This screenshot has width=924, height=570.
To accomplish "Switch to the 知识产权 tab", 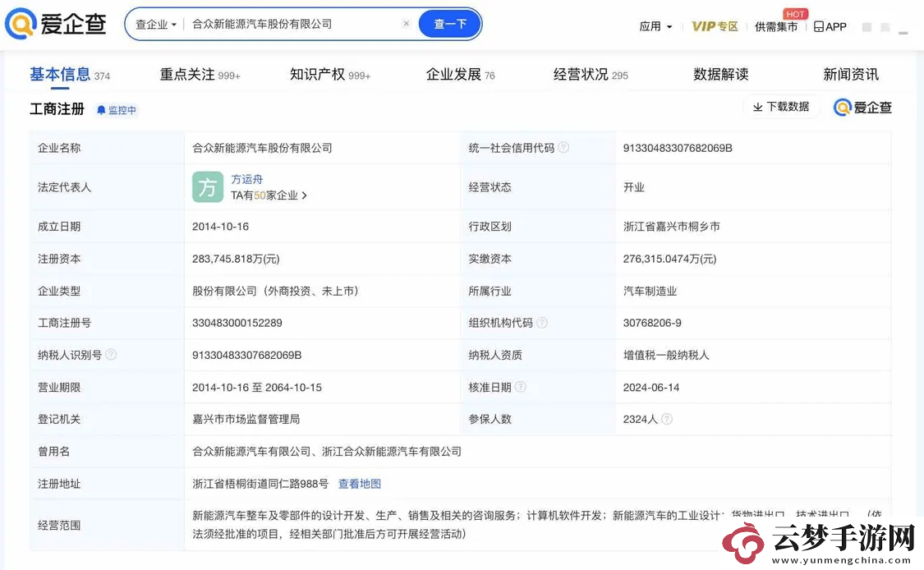I will tap(330, 75).
